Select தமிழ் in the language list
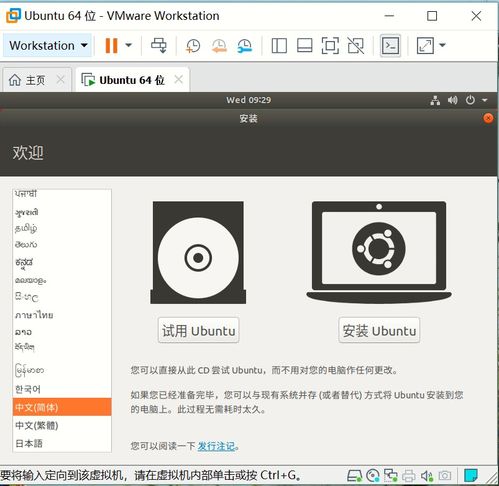 pyautogui.click(x=62, y=228)
